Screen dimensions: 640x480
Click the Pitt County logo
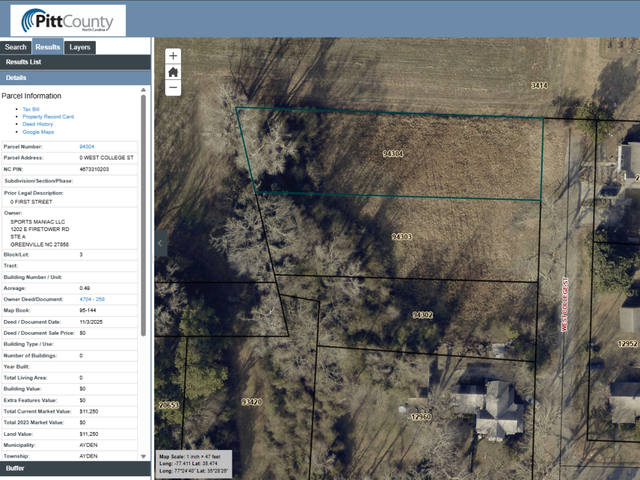[68, 20]
